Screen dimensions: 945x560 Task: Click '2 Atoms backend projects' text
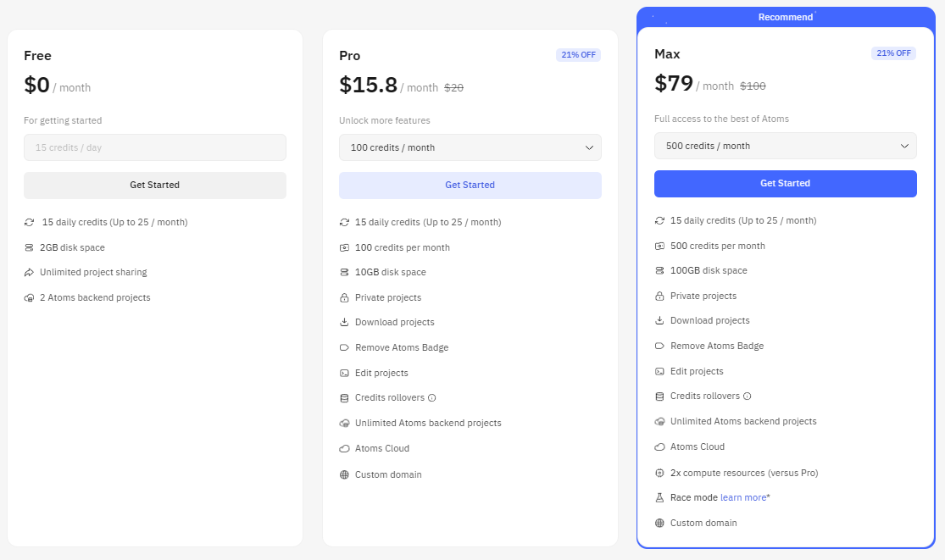pos(95,297)
